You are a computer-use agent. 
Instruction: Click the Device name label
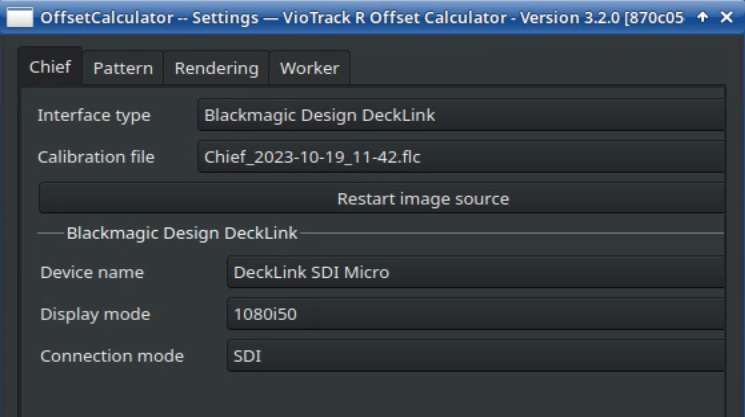92,272
